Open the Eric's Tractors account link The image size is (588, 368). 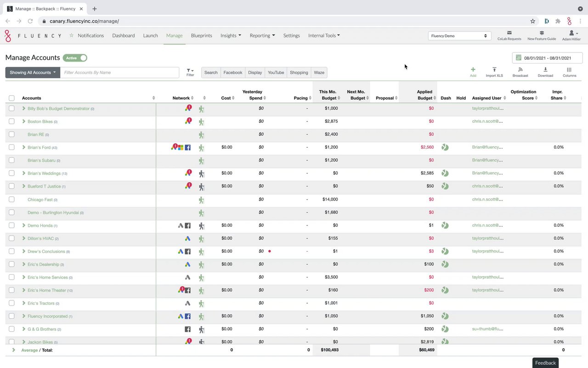click(41, 303)
